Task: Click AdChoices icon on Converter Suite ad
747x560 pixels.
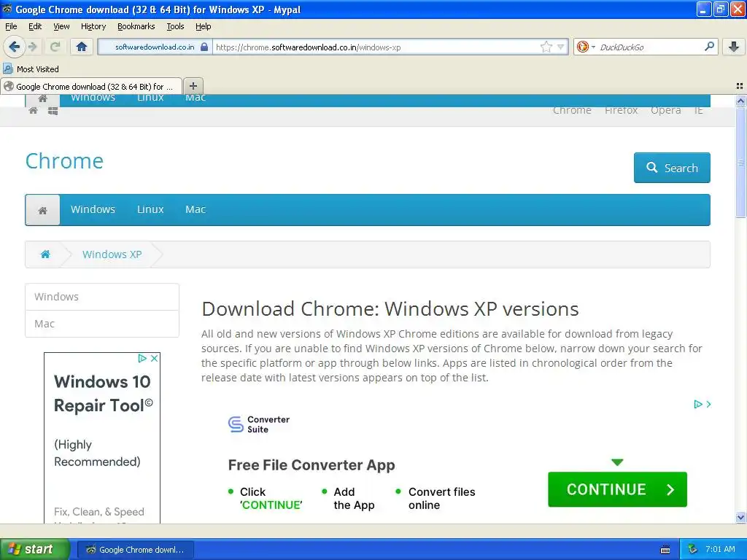Action: coord(698,404)
